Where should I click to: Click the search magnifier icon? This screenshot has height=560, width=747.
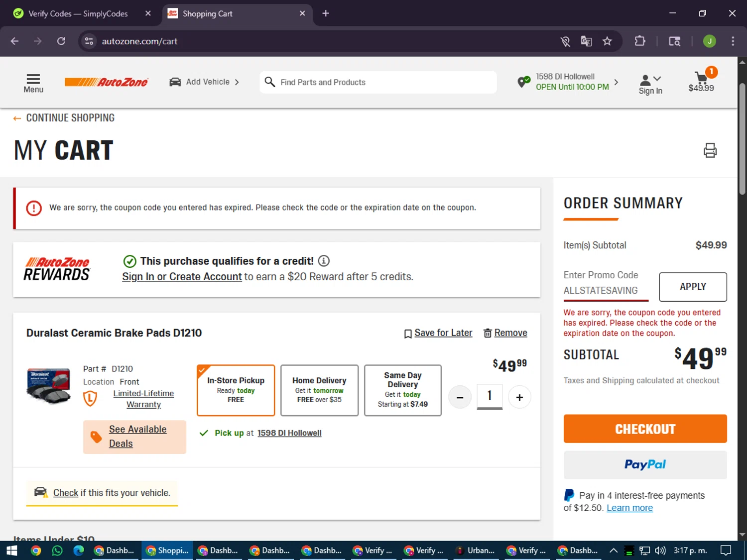270,82
